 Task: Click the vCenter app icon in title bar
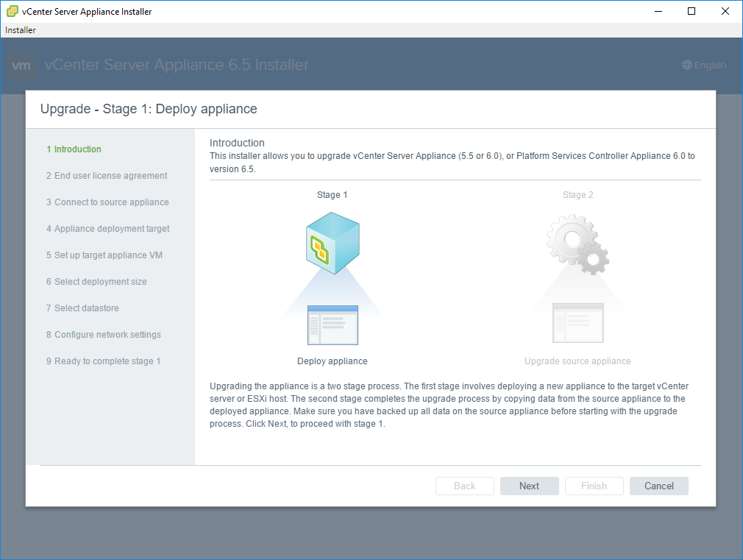[13, 11]
